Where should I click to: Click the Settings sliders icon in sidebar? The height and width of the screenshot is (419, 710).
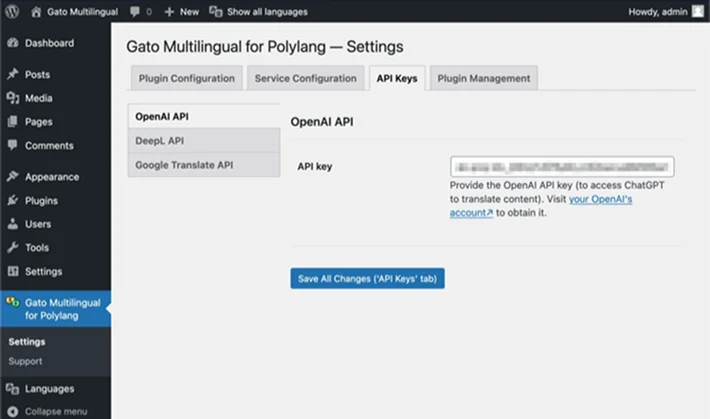point(13,271)
